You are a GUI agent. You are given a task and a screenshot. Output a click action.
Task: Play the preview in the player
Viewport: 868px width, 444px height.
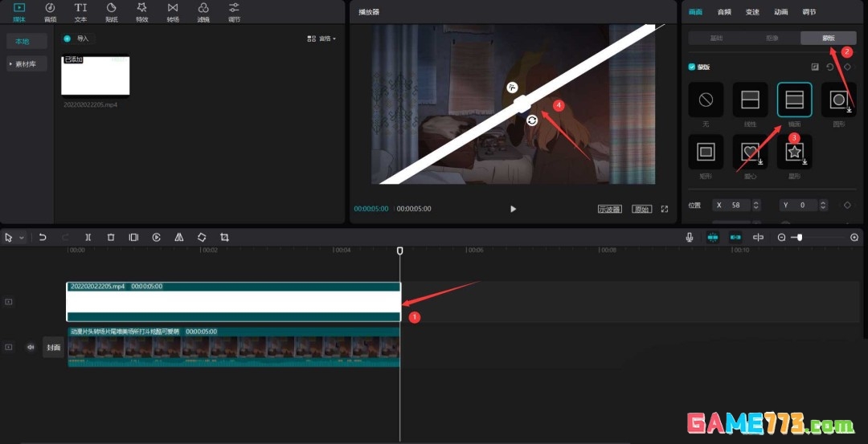tap(513, 209)
